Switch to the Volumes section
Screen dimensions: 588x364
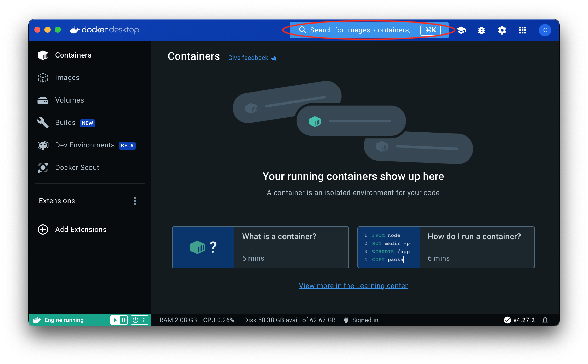click(x=69, y=100)
